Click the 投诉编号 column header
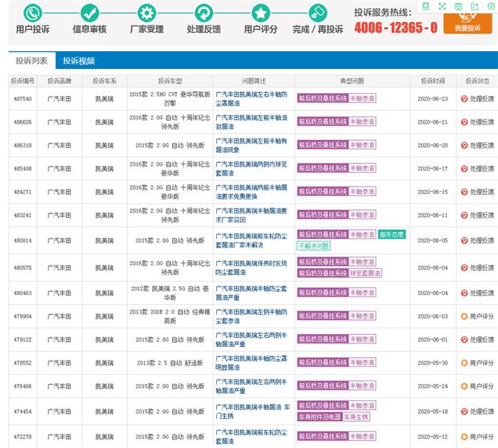498x448 pixels. point(23,81)
